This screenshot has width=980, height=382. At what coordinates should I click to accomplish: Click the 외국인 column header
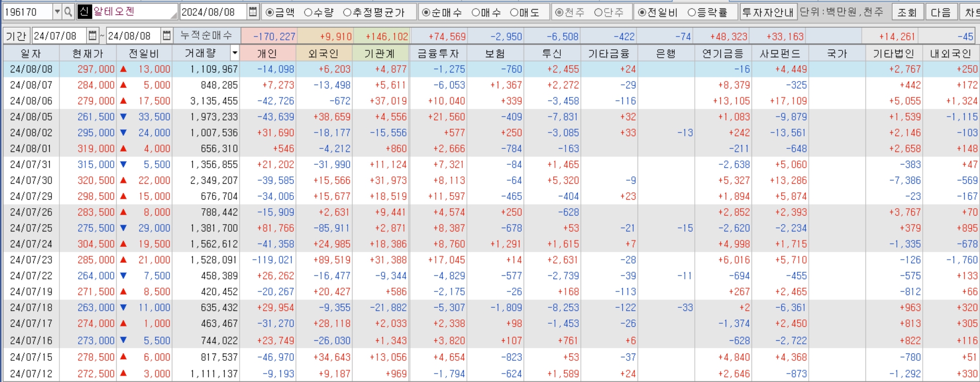(x=323, y=53)
